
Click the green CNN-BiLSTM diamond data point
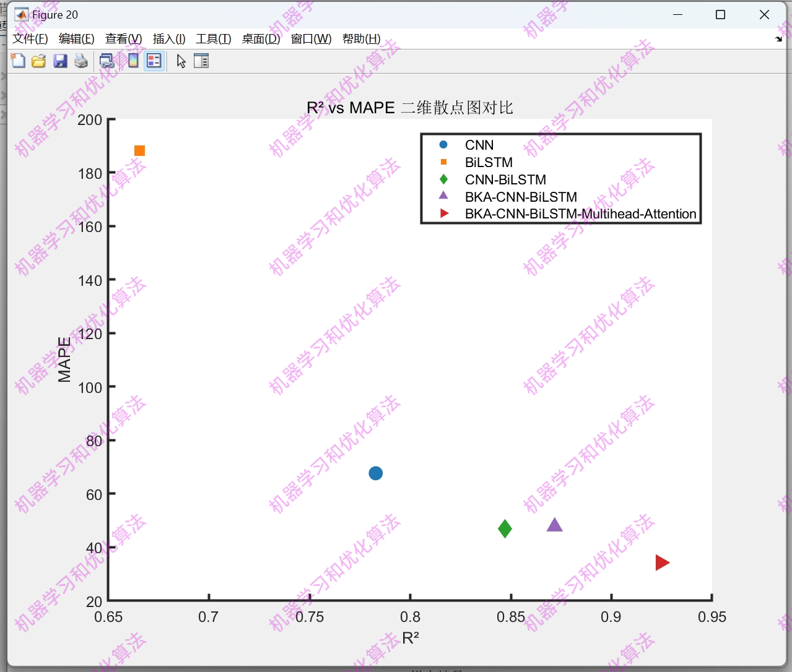pyautogui.click(x=505, y=528)
